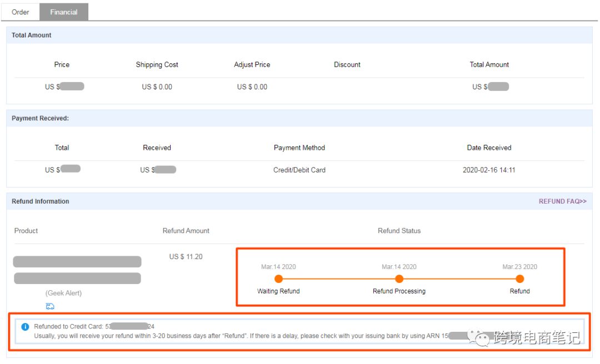Click the 2020-02-16 14:11 date received value

(x=489, y=170)
